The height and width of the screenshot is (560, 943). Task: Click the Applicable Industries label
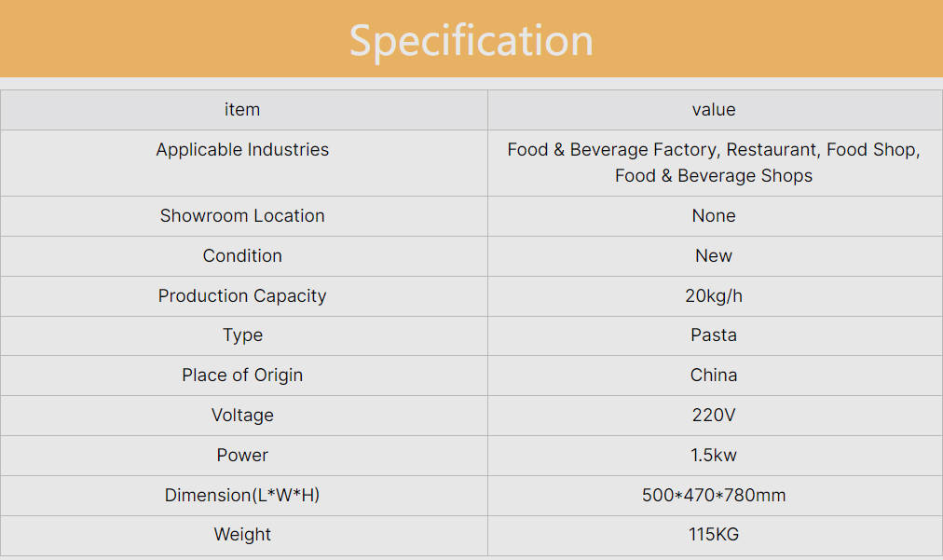coord(242,150)
